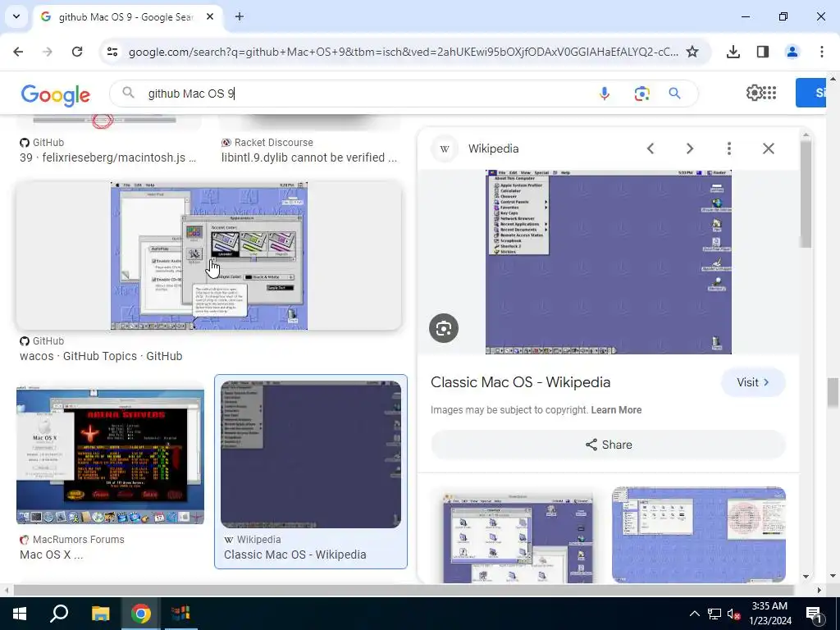
Task: Open wacos GitHub Topics image result
Action: tap(209, 256)
